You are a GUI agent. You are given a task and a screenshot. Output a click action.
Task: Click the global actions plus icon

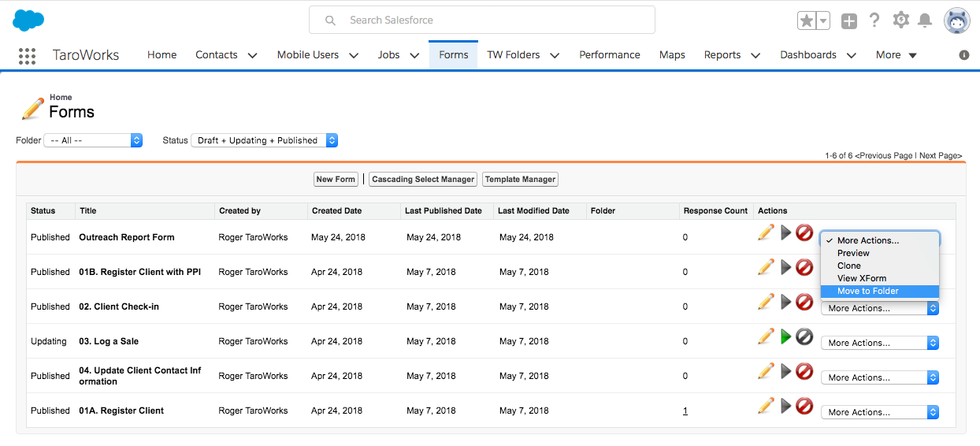coord(848,21)
